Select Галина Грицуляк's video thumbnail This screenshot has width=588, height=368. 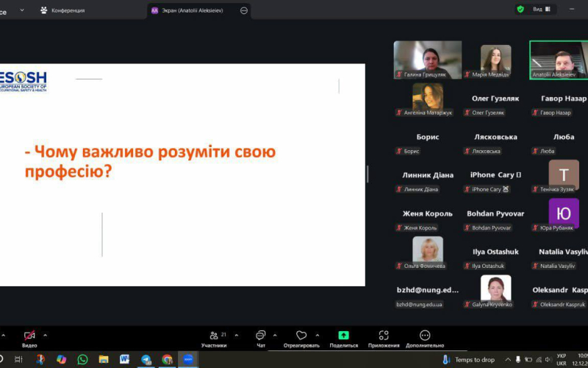click(x=428, y=59)
